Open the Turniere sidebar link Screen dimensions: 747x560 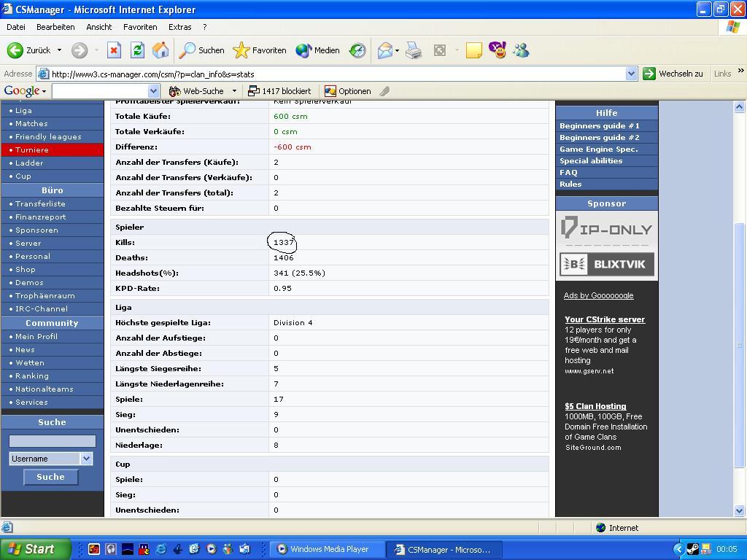[x=53, y=149]
